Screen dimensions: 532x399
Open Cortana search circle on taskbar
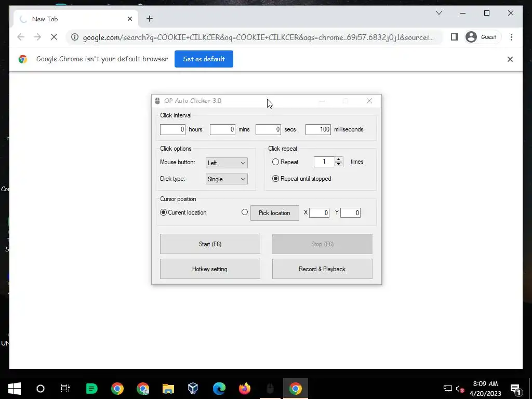click(41, 389)
